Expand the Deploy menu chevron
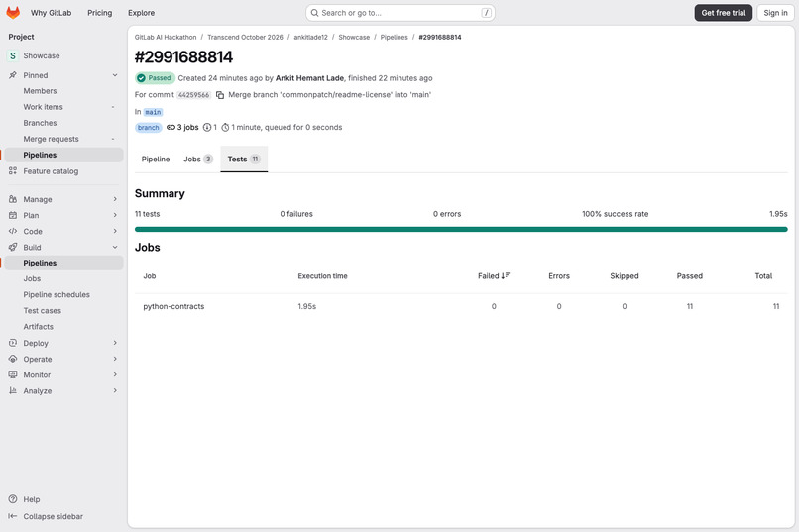799x532 pixels. 115,343
